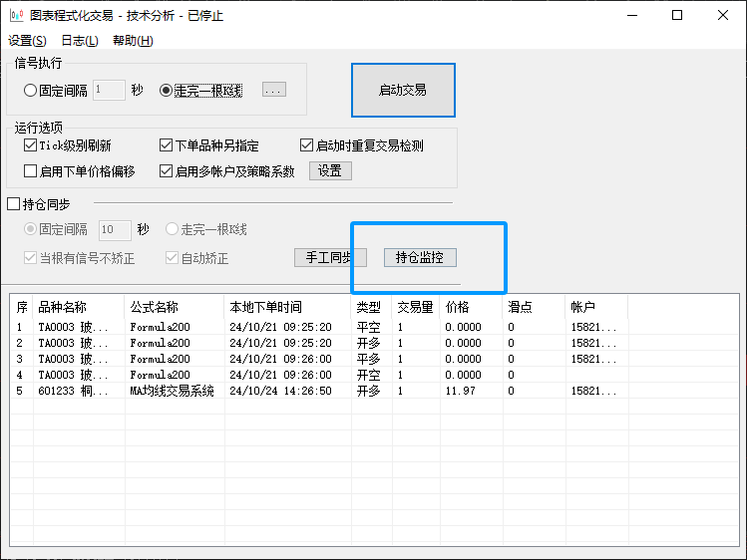Click the seconds input field in 信号执行
747x560 pixels.
click(109, 90)
